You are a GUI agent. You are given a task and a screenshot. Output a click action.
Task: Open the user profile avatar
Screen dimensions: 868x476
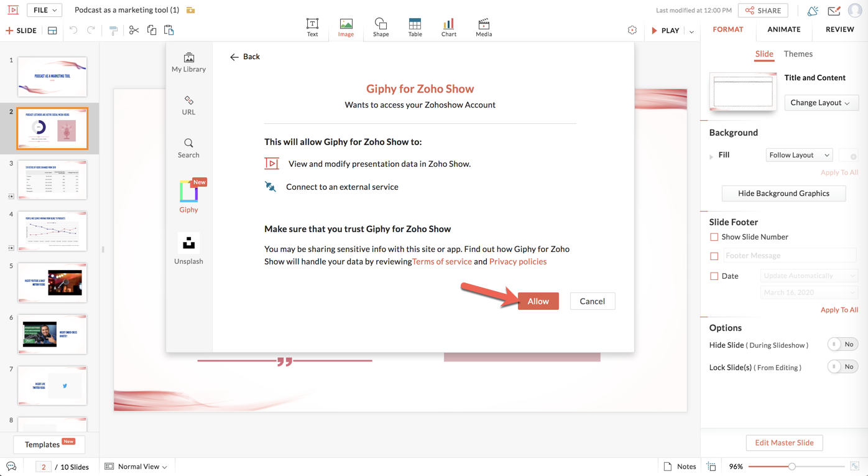tap(856, 11)
